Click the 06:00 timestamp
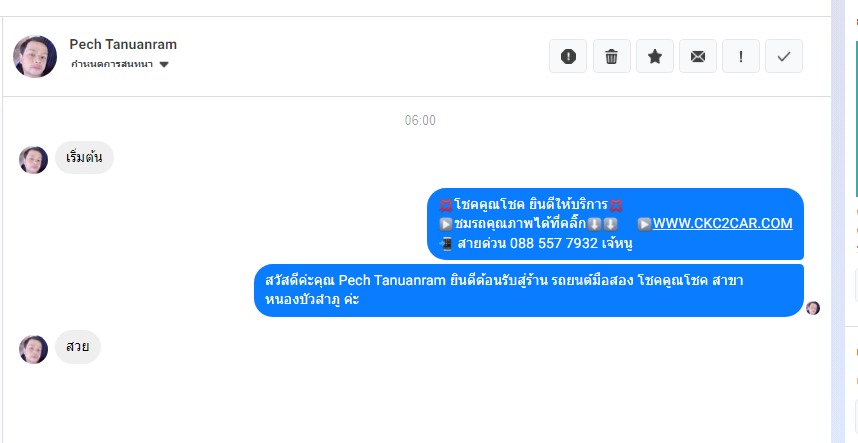Image resolution: width=858 pixels, height=443 pixels. click(x=420, y=120)
